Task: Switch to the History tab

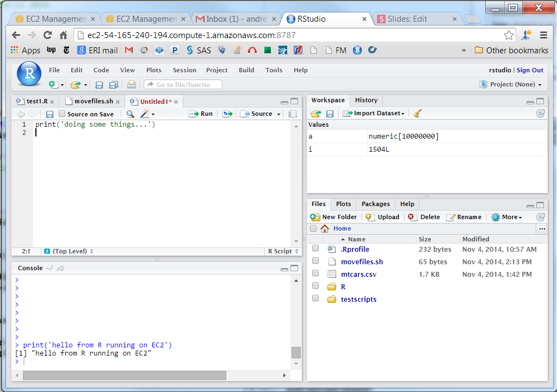Action: pyautogui.click(x=366, y=100)
